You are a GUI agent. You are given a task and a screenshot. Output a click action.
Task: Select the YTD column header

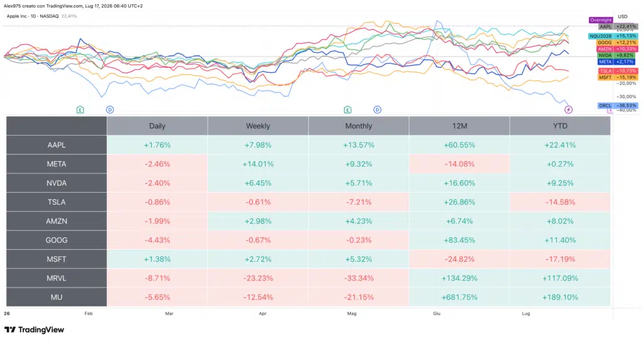(x=560, y=126)
